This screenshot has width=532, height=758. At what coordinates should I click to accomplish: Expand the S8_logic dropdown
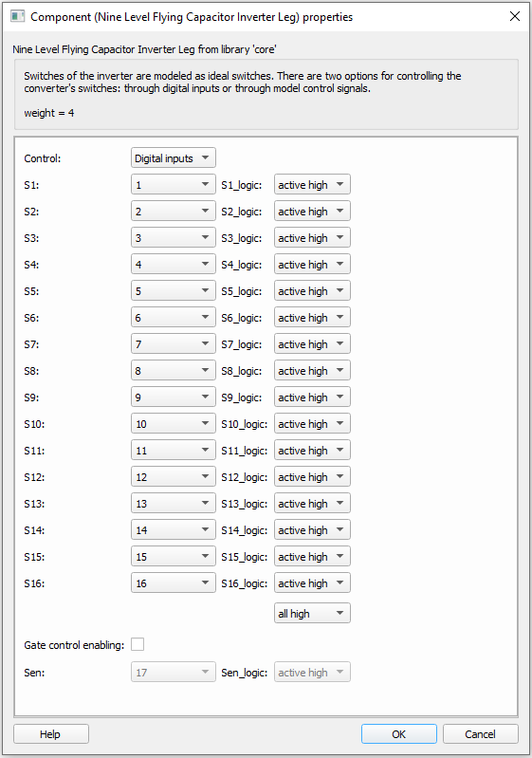click(x=312, y=371)
